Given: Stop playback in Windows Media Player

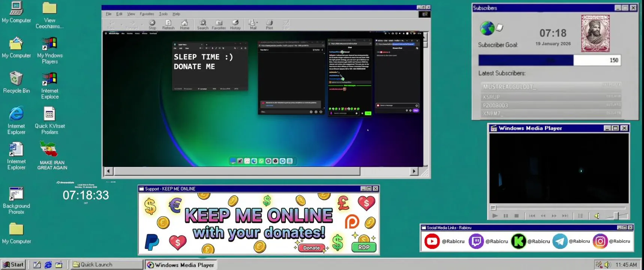Looking at the screenshot, I should pyautogui.click(x=517, y=216).
